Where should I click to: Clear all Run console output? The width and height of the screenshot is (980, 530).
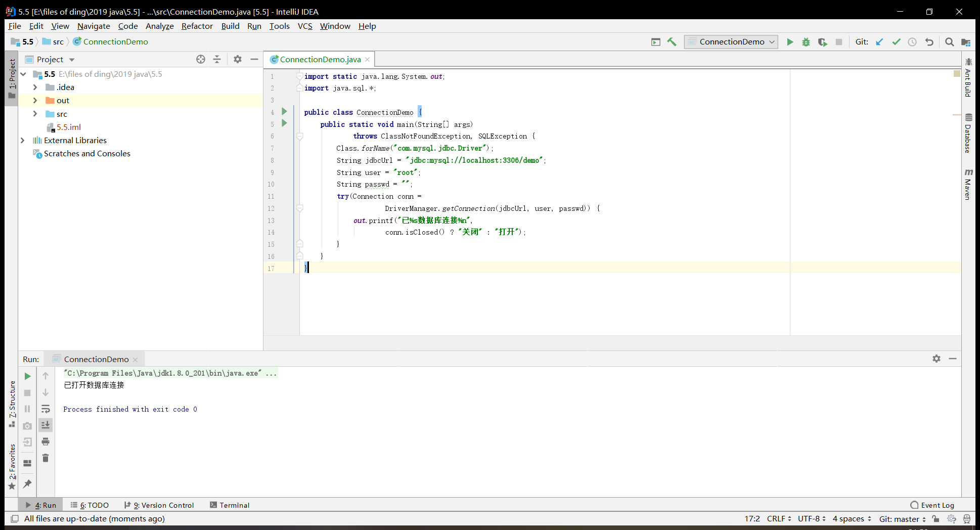point(46,458)
